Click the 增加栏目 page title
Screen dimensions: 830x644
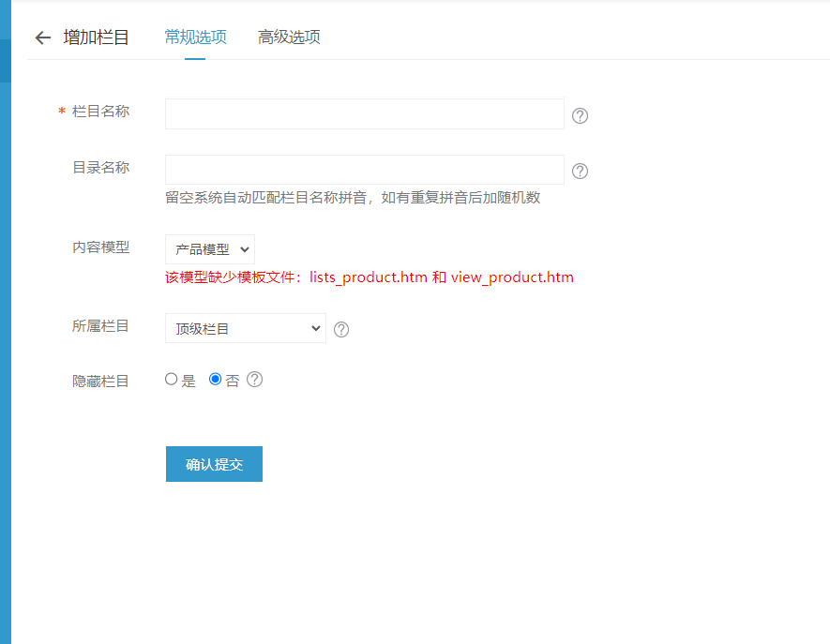pyautogui.click(x=97, y=37)
